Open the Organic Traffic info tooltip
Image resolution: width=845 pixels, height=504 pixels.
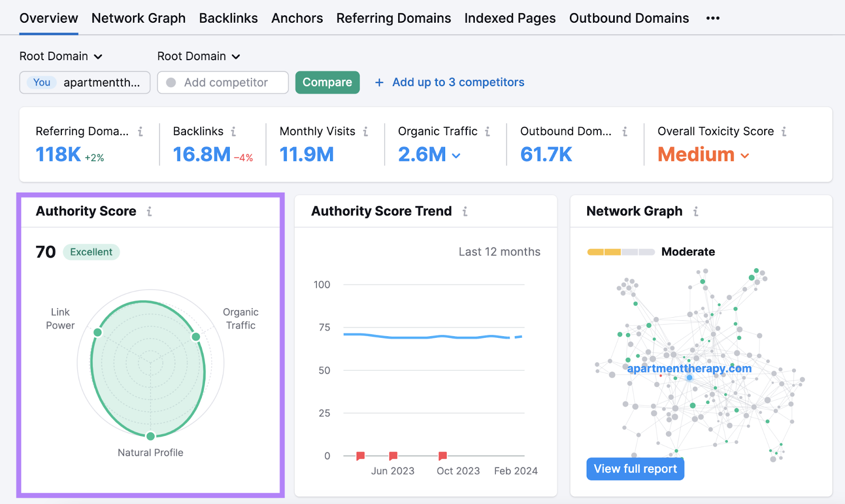[x=486, y=131]
